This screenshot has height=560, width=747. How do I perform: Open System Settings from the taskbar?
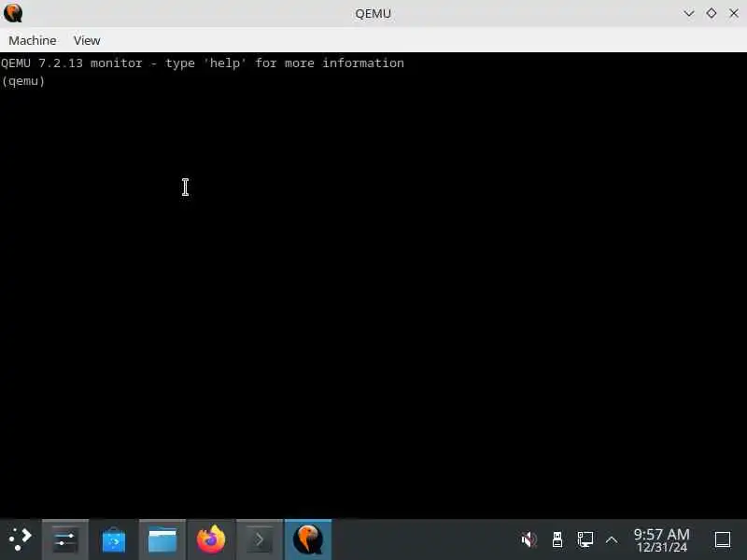coord(65,539)
